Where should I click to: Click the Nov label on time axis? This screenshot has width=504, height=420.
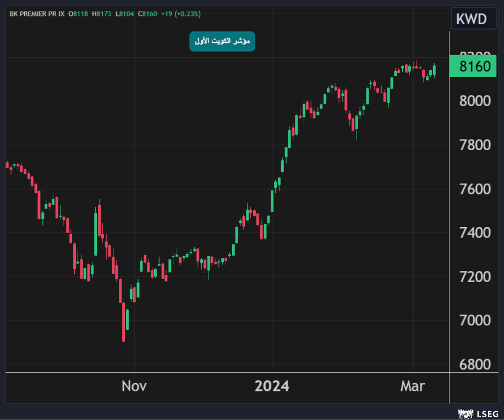134,386
